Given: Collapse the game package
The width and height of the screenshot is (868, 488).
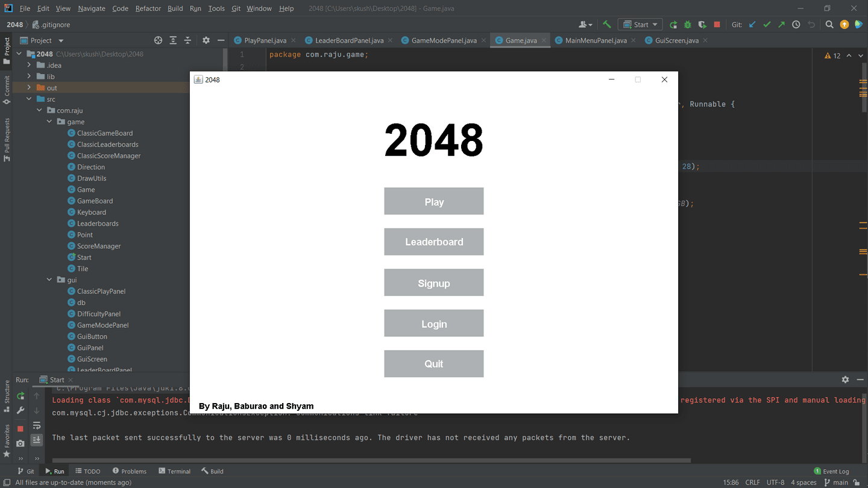Looking at the screenshot, I should tap(49, 122).
